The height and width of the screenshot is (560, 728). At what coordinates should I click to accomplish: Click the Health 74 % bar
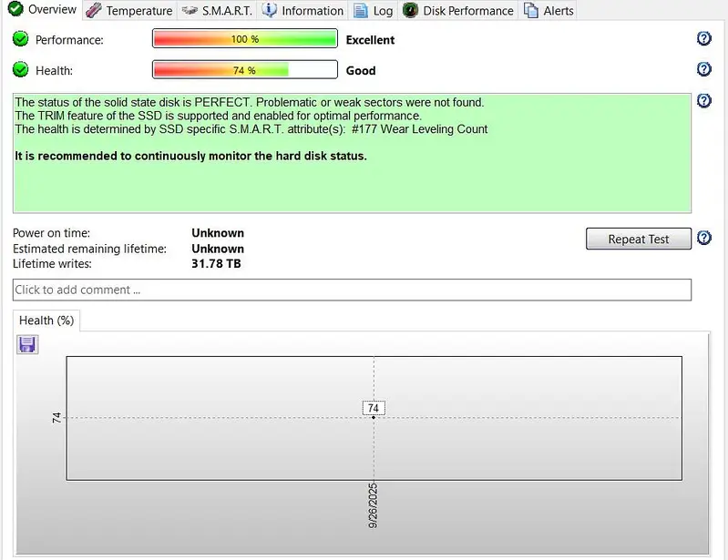[x=244, y=70]
